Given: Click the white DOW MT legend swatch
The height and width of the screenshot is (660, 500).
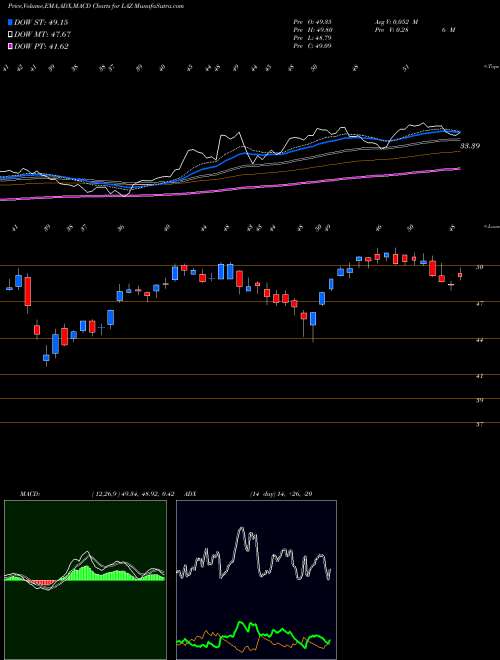Looking at the screenshot, I should point(11,35).
